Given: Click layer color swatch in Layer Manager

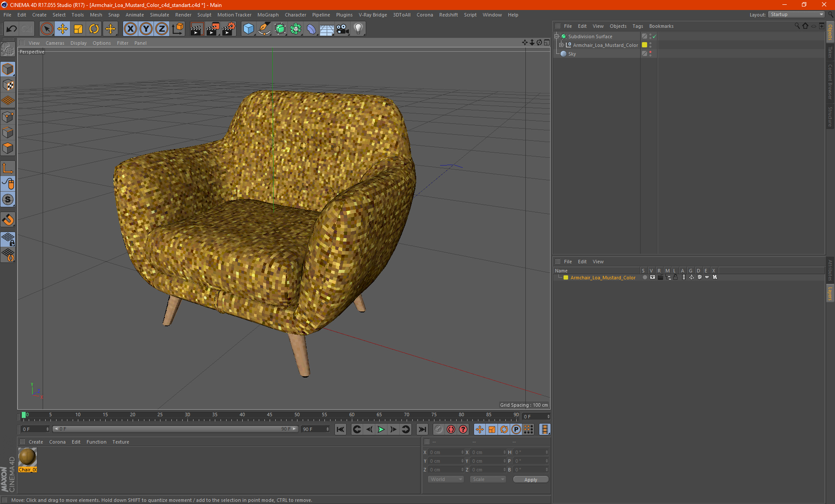Looking at the screenshot, I should tap(566, 278).
